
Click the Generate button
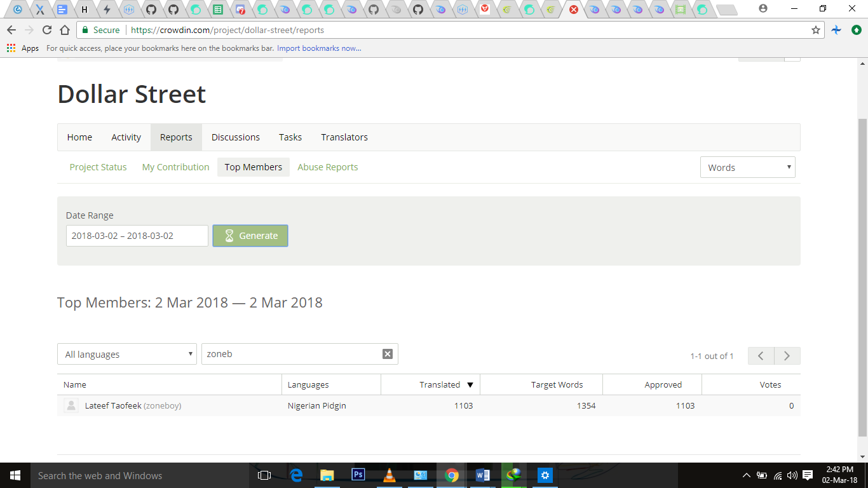[x=250, y=236]
